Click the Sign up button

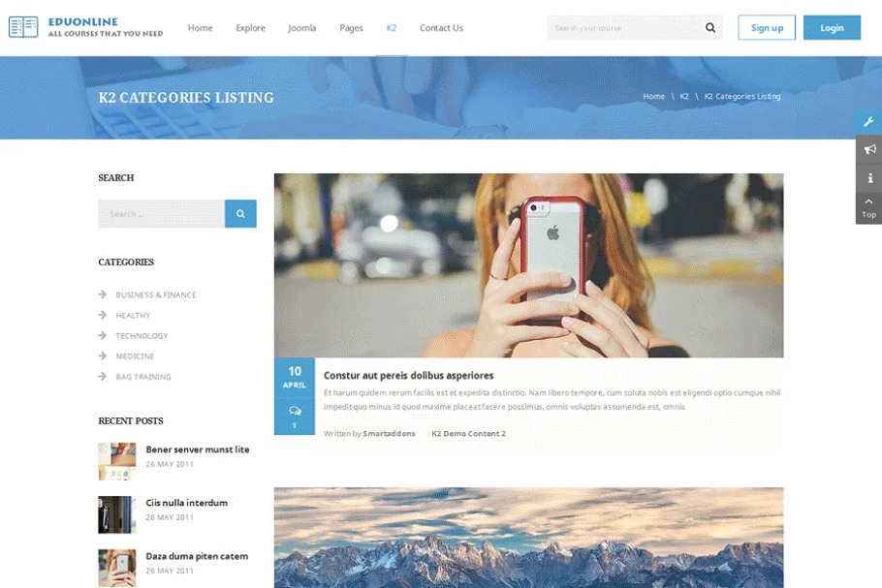click(x=767, y=28)
